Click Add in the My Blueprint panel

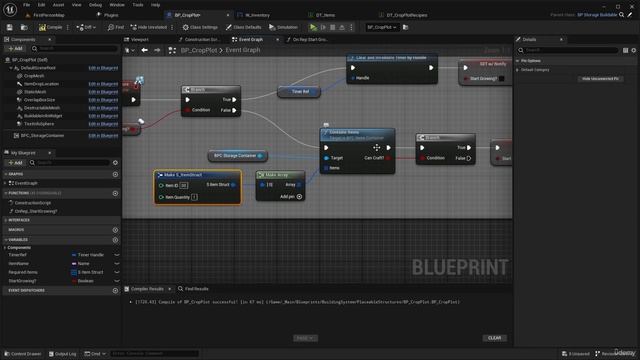click(16, 163)
